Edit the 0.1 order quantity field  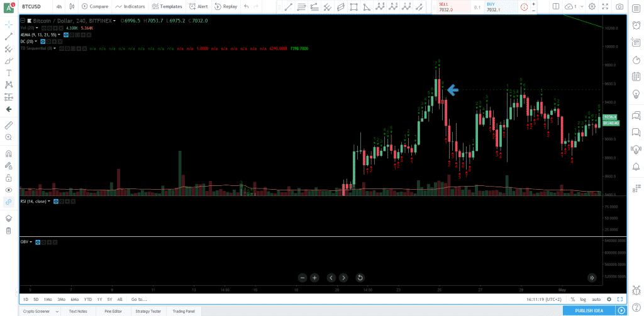tap(477, 7)
